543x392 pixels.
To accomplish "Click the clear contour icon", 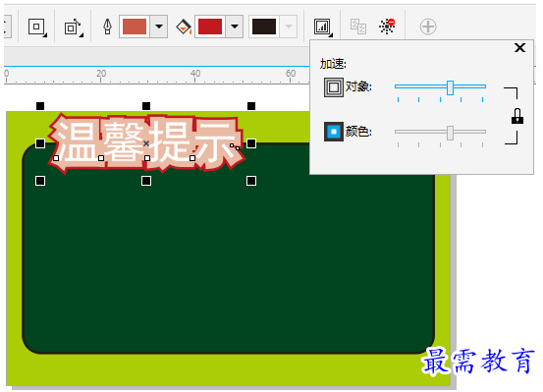I will coord(387,27).
